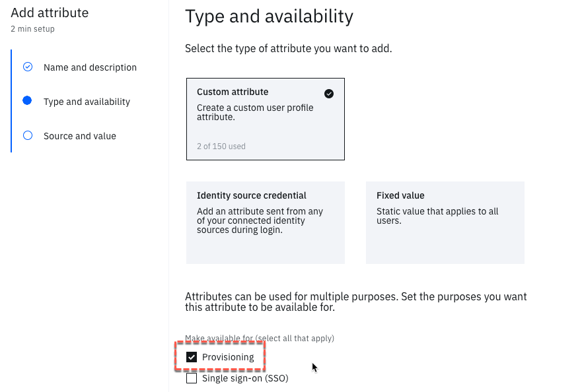Enable the Single sign-on (SSO) checkbox

pyautogui.click(x=192, y=379)
